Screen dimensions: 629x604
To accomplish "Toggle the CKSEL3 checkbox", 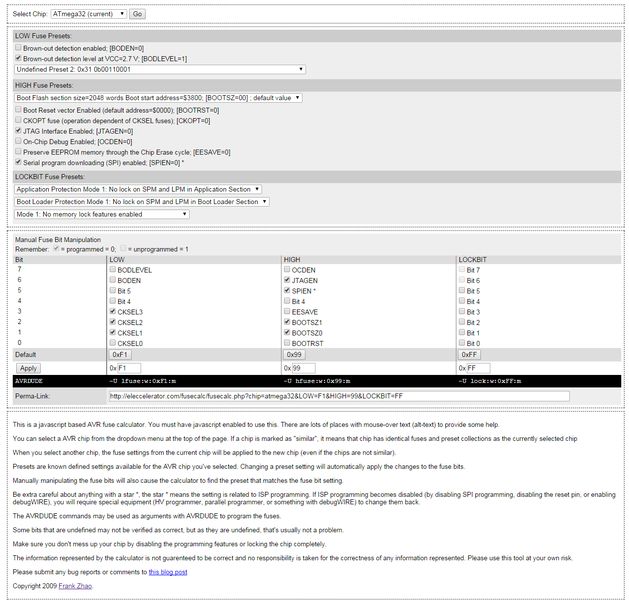I will point(113,311).
